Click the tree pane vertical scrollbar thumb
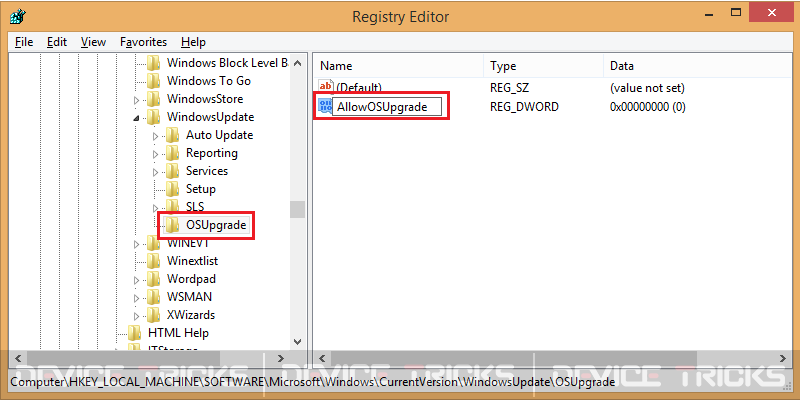 tap(298, 209)
